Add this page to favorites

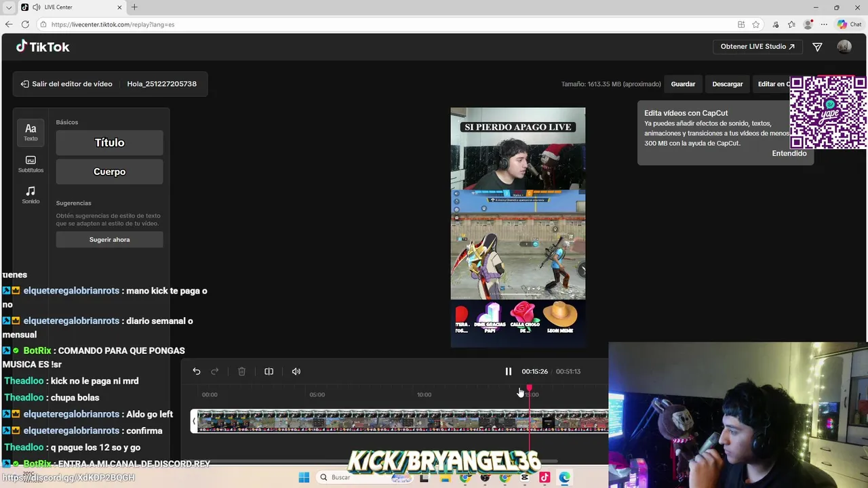click(756, 24)
